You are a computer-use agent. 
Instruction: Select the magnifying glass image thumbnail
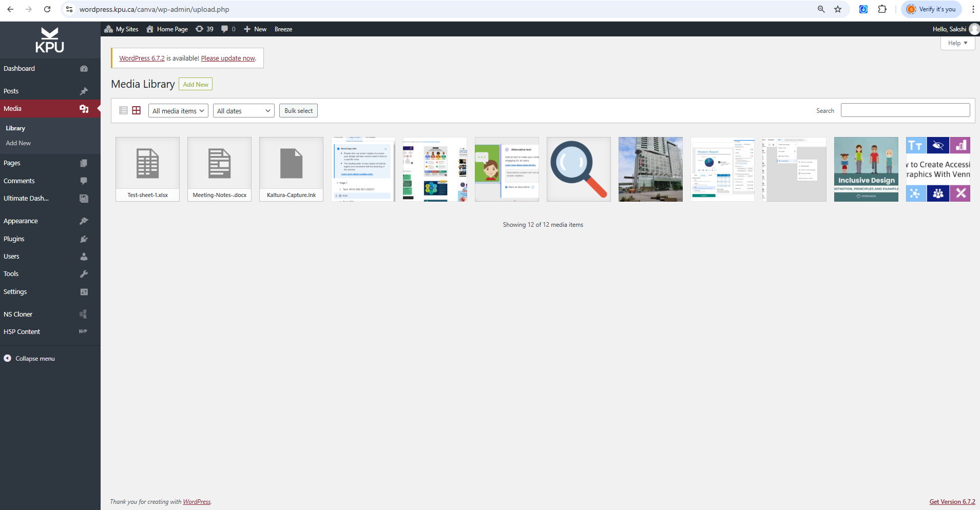point(579,169)
